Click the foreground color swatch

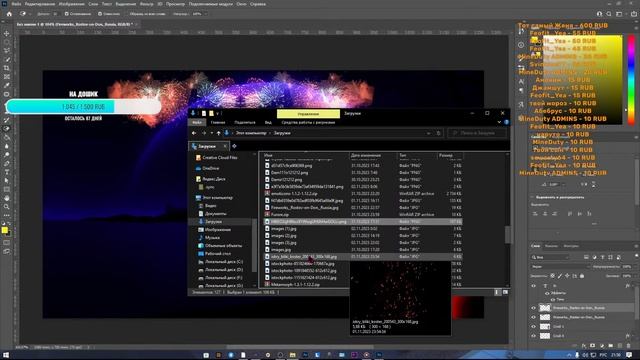click(4, 230)
